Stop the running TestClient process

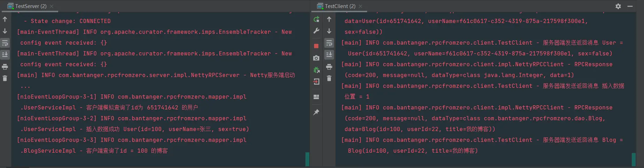click(316, 46)
